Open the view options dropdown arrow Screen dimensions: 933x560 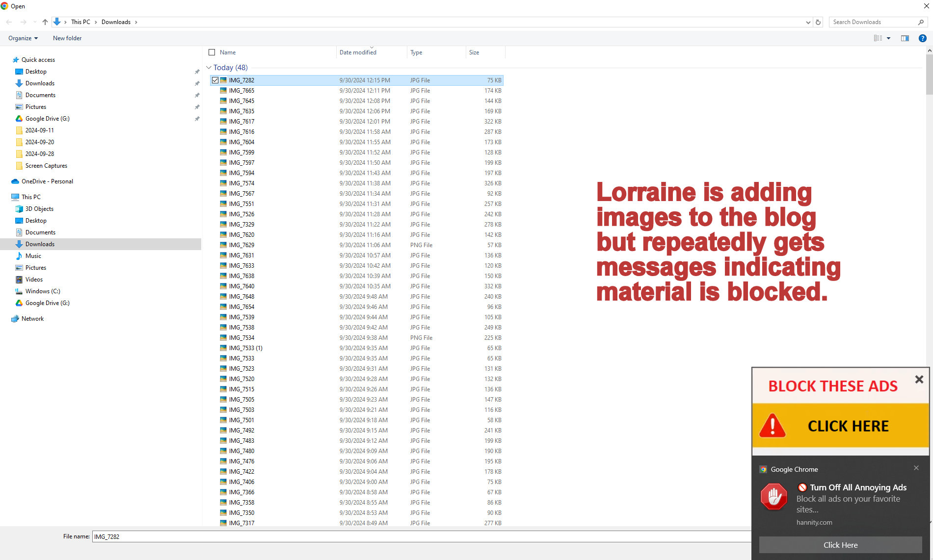[x=888, y=38]
